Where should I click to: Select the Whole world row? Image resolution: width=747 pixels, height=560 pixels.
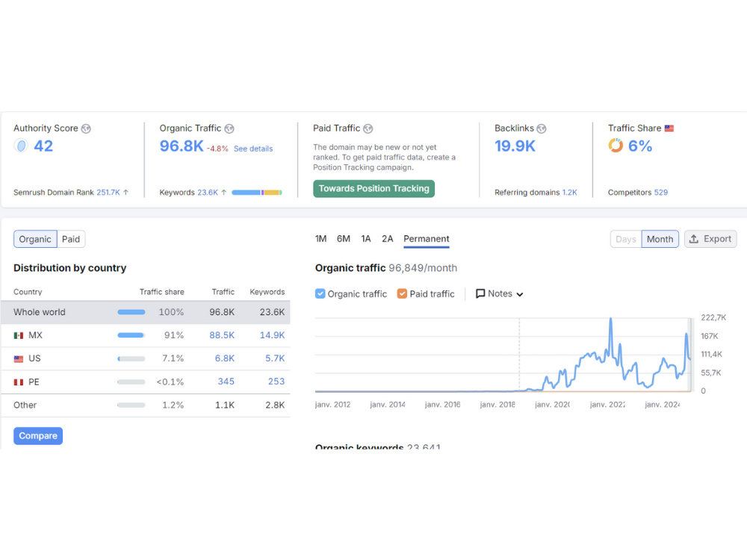click(146, 312)
